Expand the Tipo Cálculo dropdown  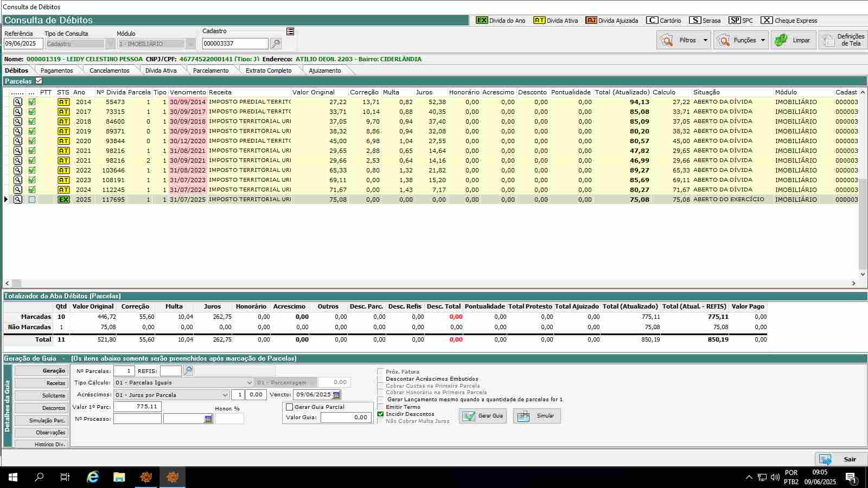tap(249, 383)
